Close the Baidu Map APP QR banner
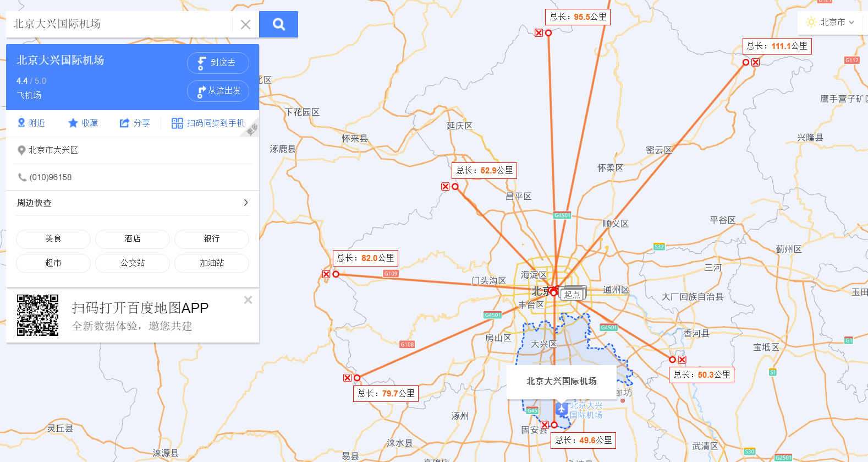 coord(248,300)
